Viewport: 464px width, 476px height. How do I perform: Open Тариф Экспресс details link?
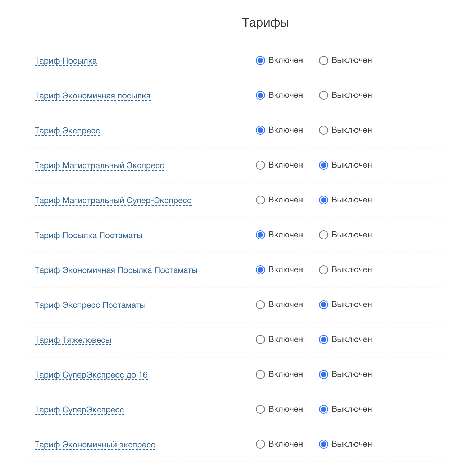(x=67, y=131)
